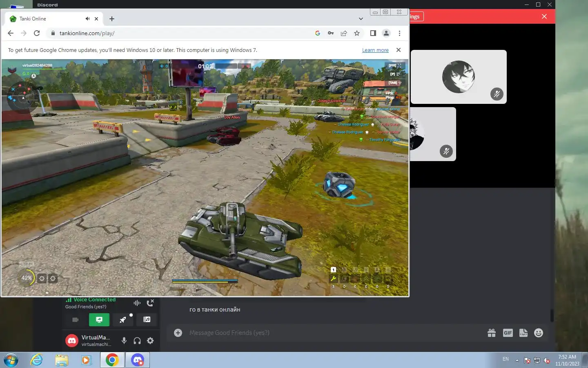
Task: Open Discord noise suppression settings
Action: pos(137,303)
